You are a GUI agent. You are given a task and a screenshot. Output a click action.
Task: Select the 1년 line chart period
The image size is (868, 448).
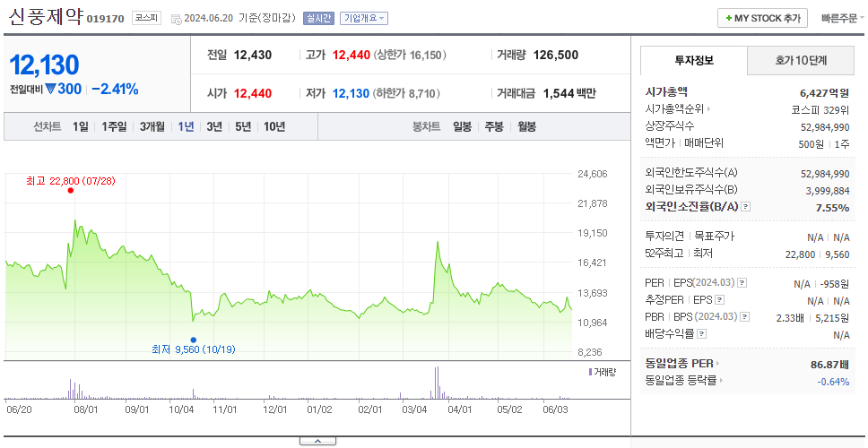tap(186, 126)
